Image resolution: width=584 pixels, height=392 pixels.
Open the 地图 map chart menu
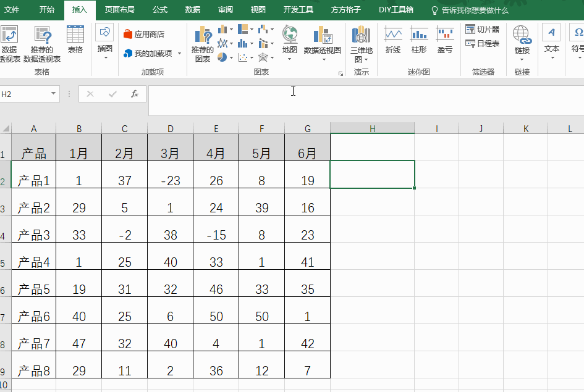coord(289,43)
